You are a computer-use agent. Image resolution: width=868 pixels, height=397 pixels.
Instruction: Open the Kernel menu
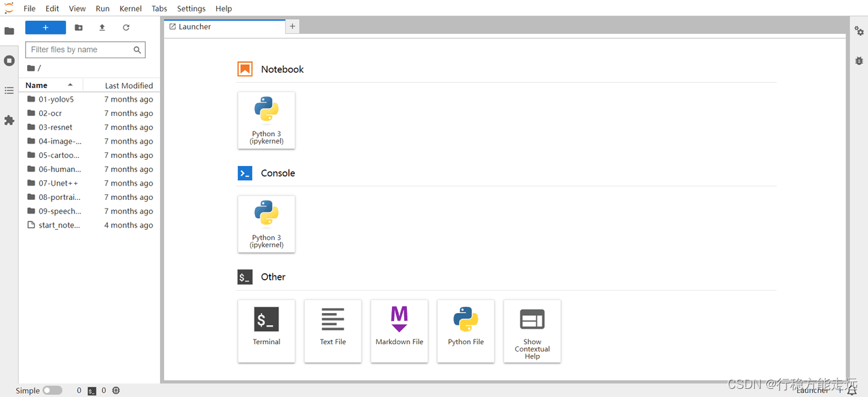tap(130, 9)
